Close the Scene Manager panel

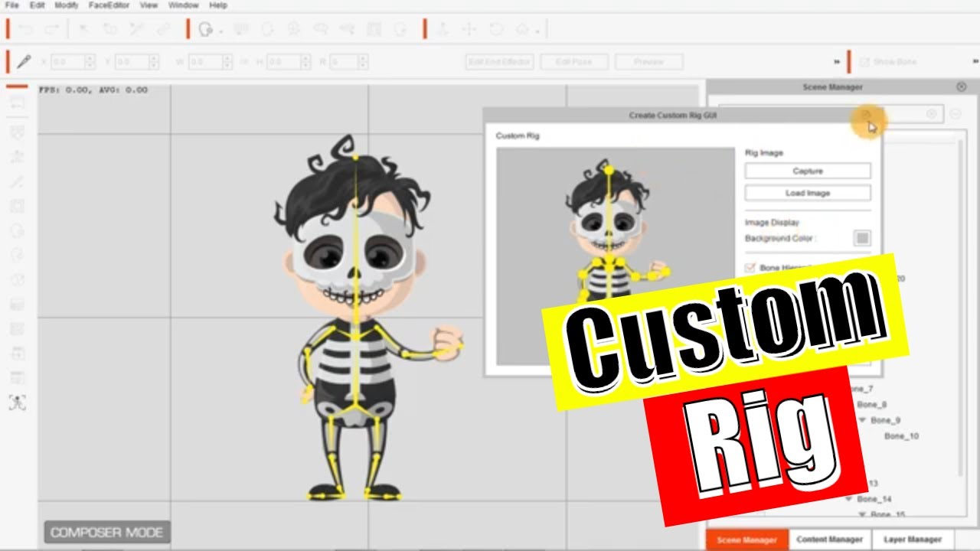(x=962, y=86)
